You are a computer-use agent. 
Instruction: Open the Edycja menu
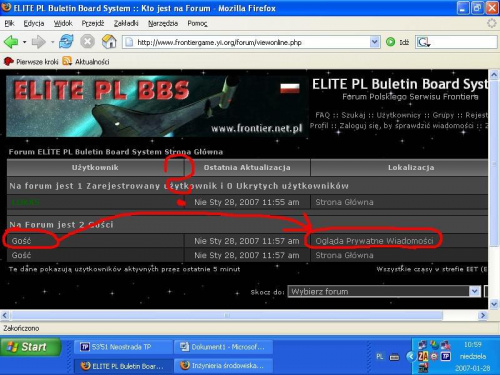pos(34,23)
